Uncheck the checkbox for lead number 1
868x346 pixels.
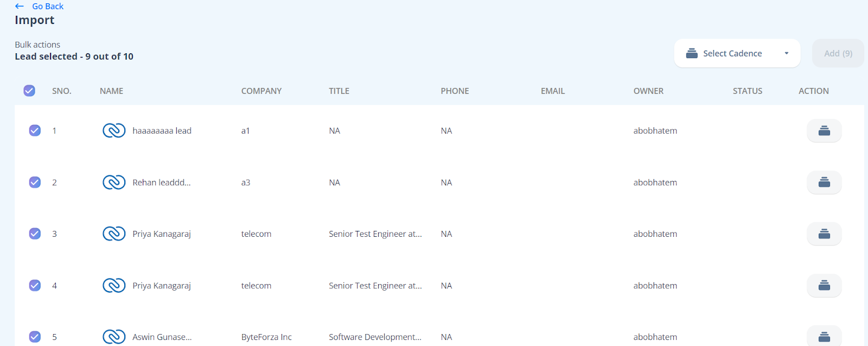coord(35,131)
